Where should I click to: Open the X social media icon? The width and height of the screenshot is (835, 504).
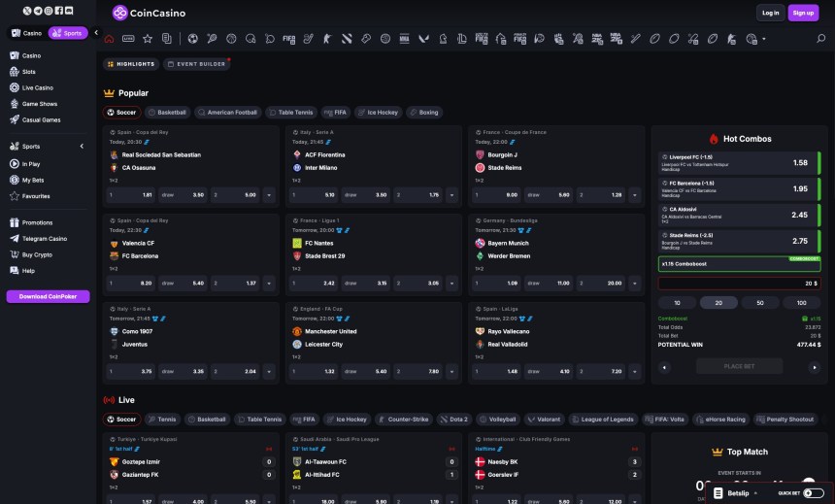[x=27, y=11]
